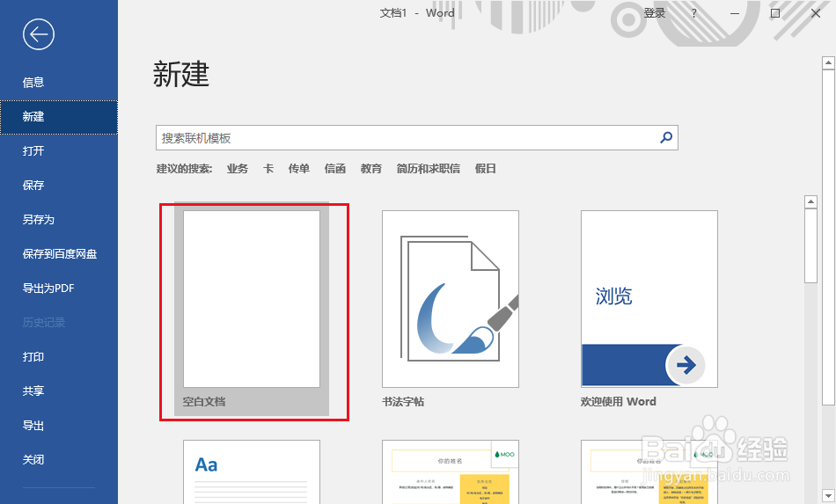836x504 pixels.
Task: Search suggested term 假日
Action: (485, 169)
